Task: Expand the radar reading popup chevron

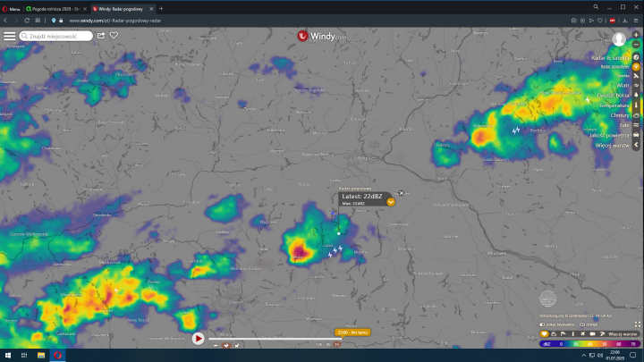Action: click(x=391, y=202)
